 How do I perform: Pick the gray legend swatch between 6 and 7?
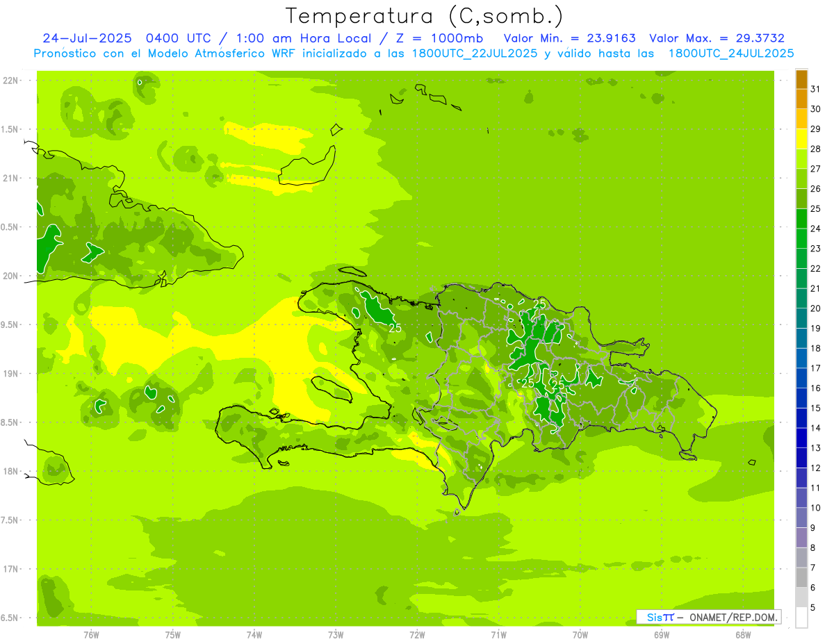pyautogui.click(x=801, y=577)
